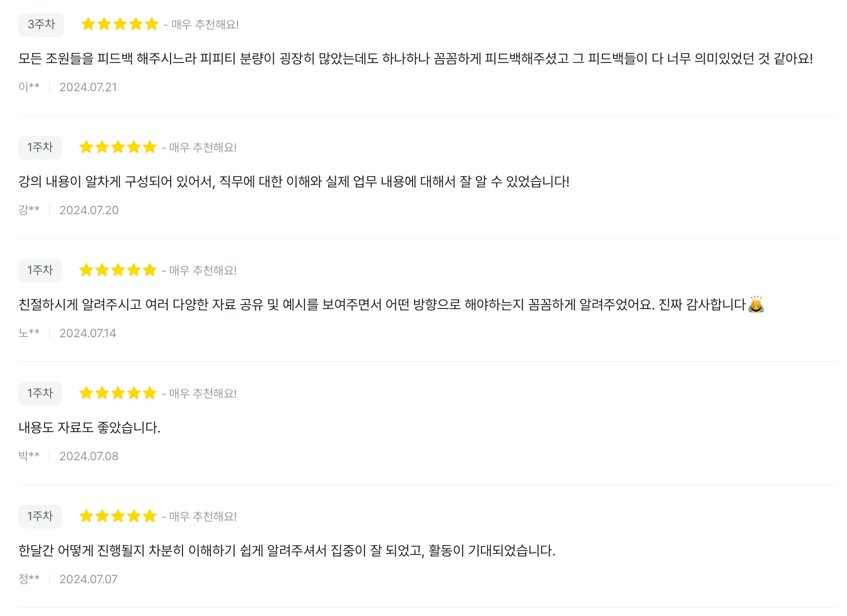
Task: Click review text 내용도 자료도 좋았습니다
Action: tap(90, 428)
